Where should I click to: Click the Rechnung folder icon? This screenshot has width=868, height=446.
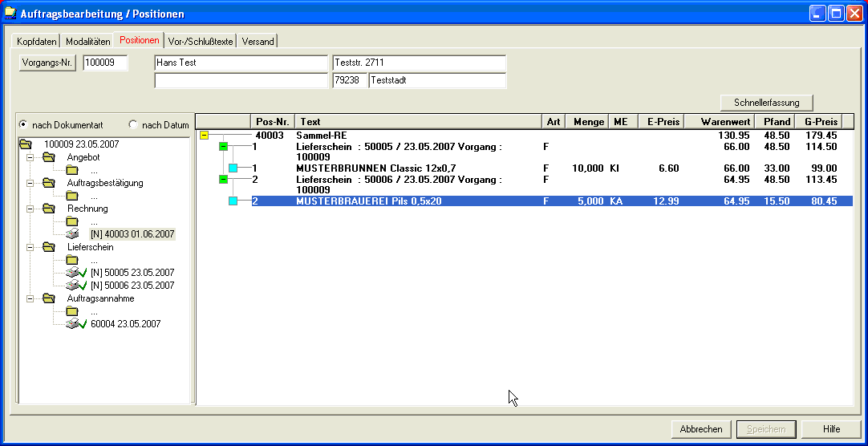(x=49, y=209)
